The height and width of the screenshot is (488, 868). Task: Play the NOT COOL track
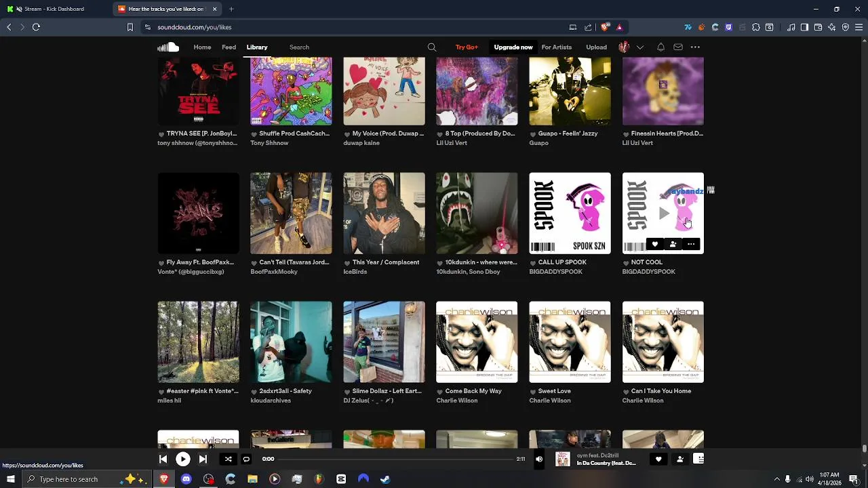(664, 213)
